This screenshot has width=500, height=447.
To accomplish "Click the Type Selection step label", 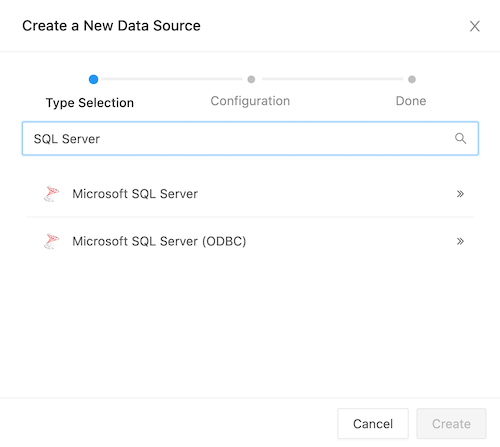I will pyautogui.click(x=90, y=103).
